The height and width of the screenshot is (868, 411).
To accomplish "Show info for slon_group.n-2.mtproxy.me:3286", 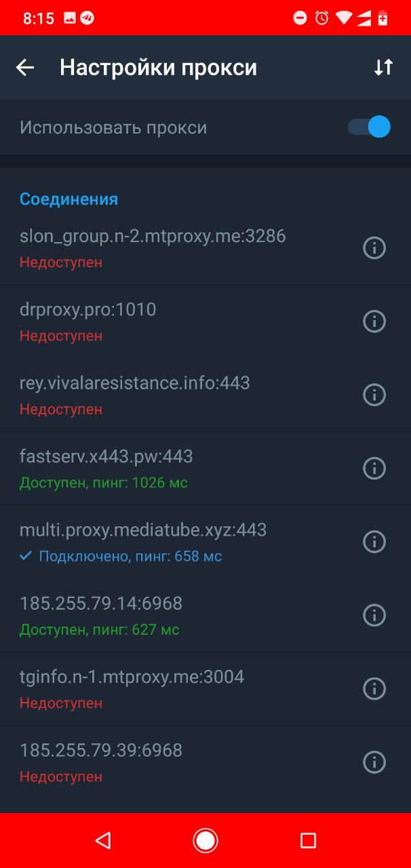I will (x=374, y=248).
